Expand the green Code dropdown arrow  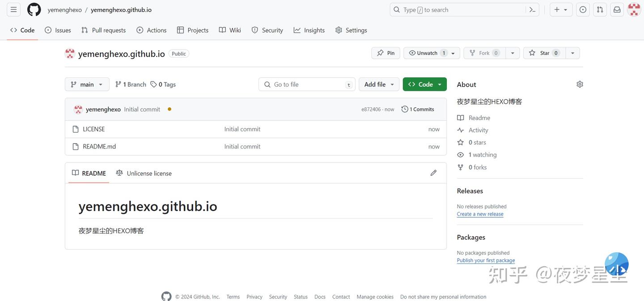(439, 84)
